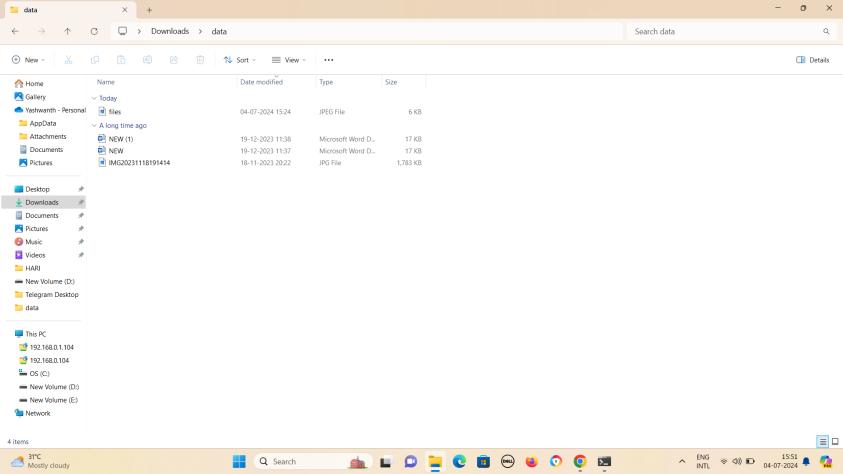Click the taskbar Search box

pyautogui.click(x=313, y=461)
